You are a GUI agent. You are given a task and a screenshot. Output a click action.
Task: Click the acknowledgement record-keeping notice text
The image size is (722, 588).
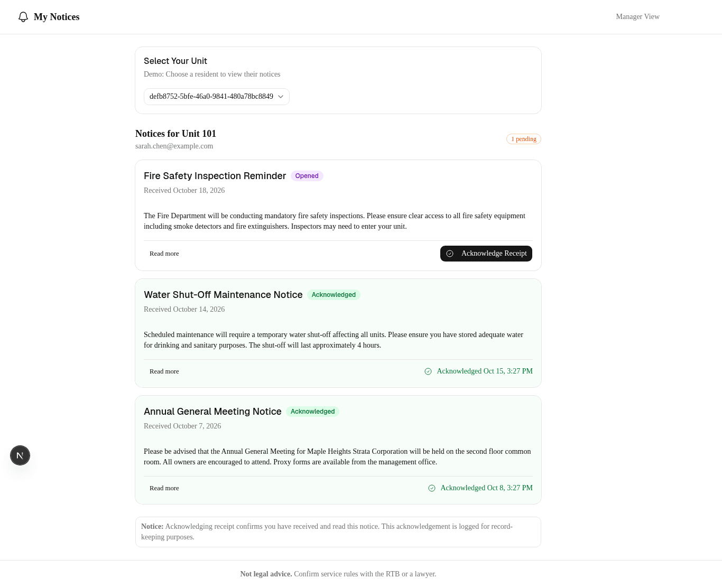(338, 532)
